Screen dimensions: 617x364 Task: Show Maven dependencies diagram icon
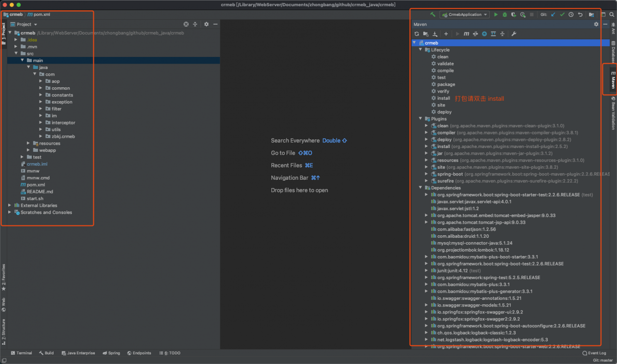click(493, 34)
